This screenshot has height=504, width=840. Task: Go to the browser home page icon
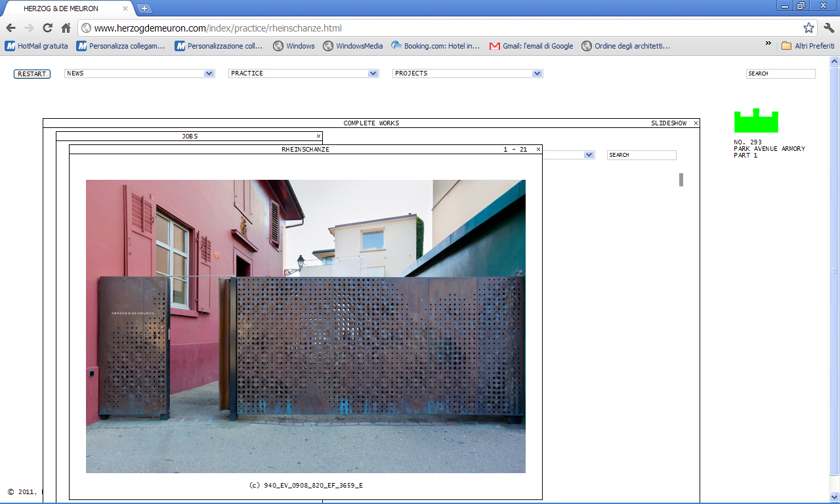(66, 28)
